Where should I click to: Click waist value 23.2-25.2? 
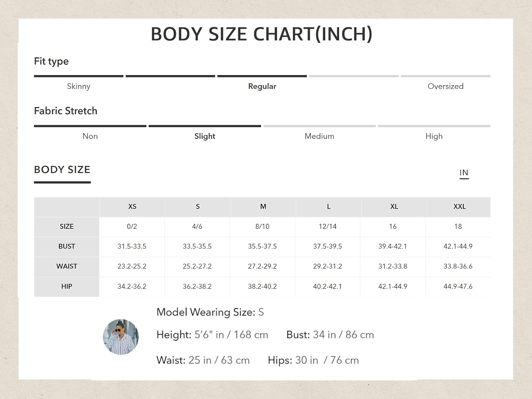coord(132,266)
